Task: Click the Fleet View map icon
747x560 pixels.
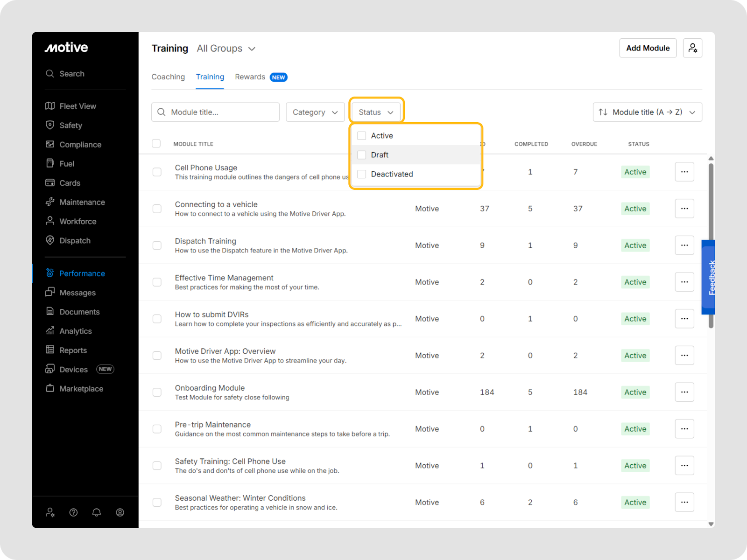Action: click(x=50, y=106)
